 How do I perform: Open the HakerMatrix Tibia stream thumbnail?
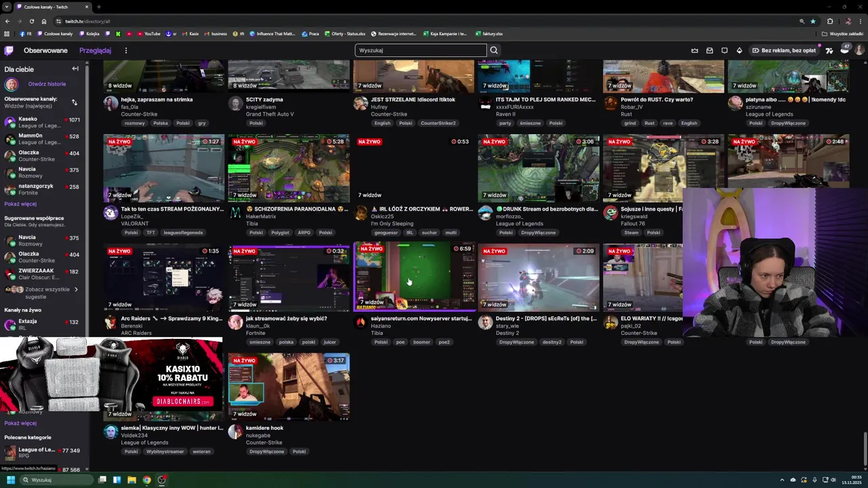(288, 169)
